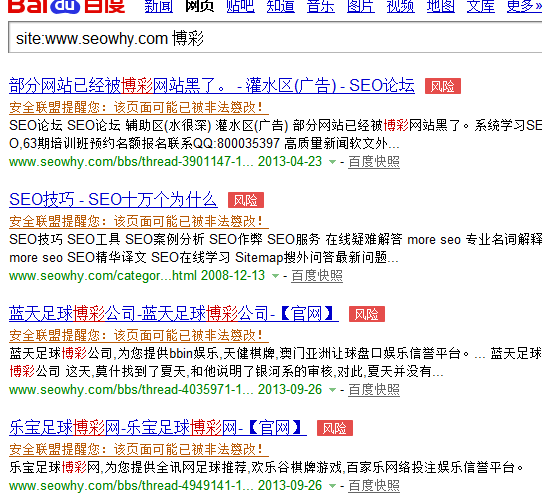Open result SEO技巧 - SEO十万个为什么
Viewport: 542px width, 500px height.
coord(113,200)
